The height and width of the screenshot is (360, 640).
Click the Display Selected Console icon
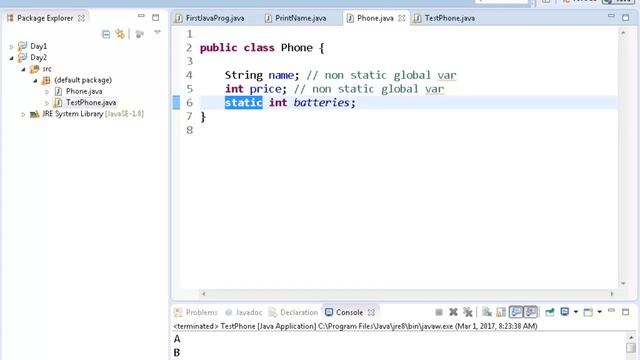click(x=565, y=312)
